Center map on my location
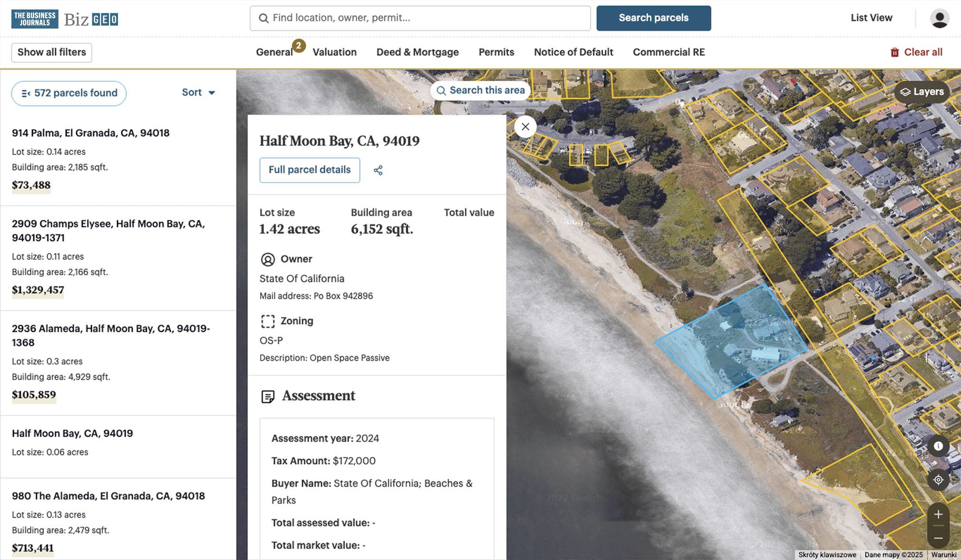961x560 pixels. tap(938, 480)
